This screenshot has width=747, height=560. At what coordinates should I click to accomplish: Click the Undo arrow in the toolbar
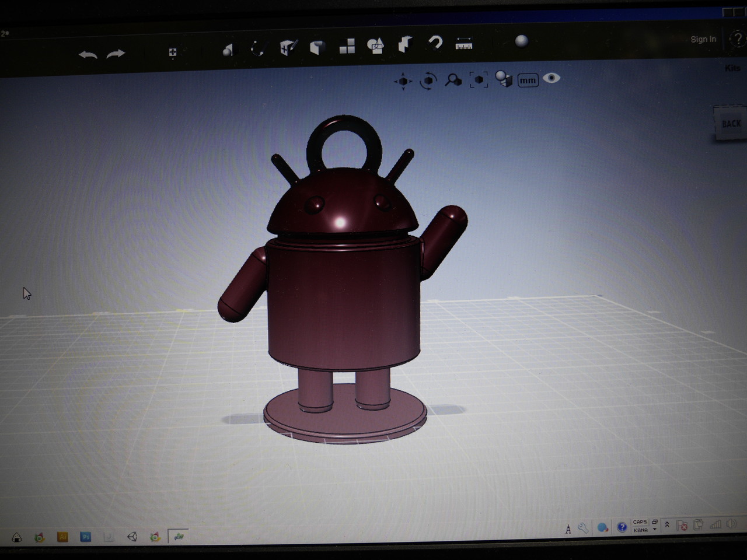pyautogui.click(x=88, y=55)
